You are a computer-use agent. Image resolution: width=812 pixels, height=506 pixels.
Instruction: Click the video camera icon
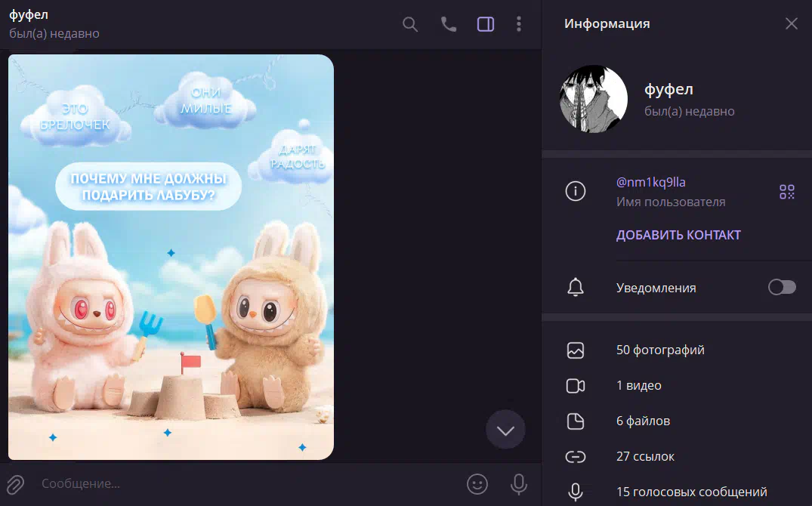click(576, 386)
